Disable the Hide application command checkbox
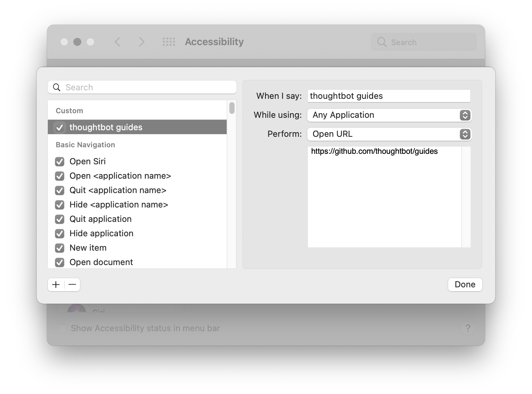532x394 pixels. click(60, 234)
